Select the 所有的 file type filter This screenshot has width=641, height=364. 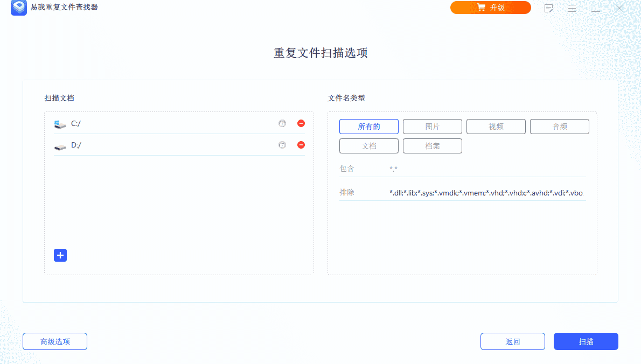(369, 127)
